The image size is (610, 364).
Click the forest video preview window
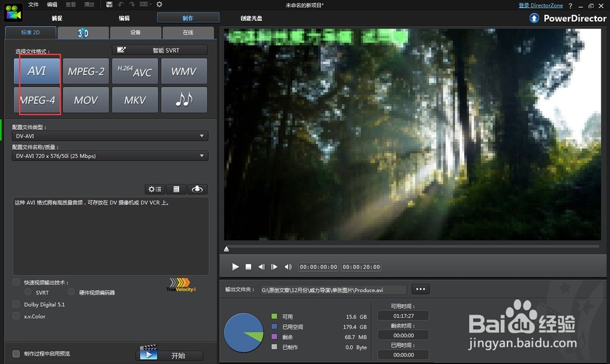412,134
